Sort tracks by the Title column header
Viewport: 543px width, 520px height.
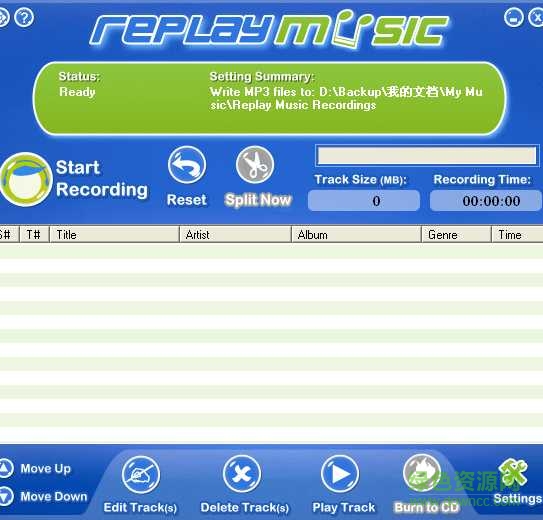[x=114, y=235]
